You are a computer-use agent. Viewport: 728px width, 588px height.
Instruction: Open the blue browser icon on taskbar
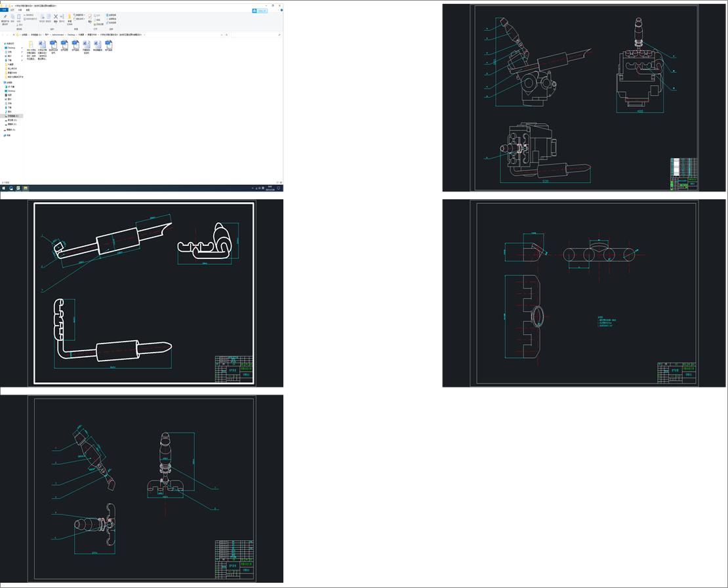[x=11, y=188]
